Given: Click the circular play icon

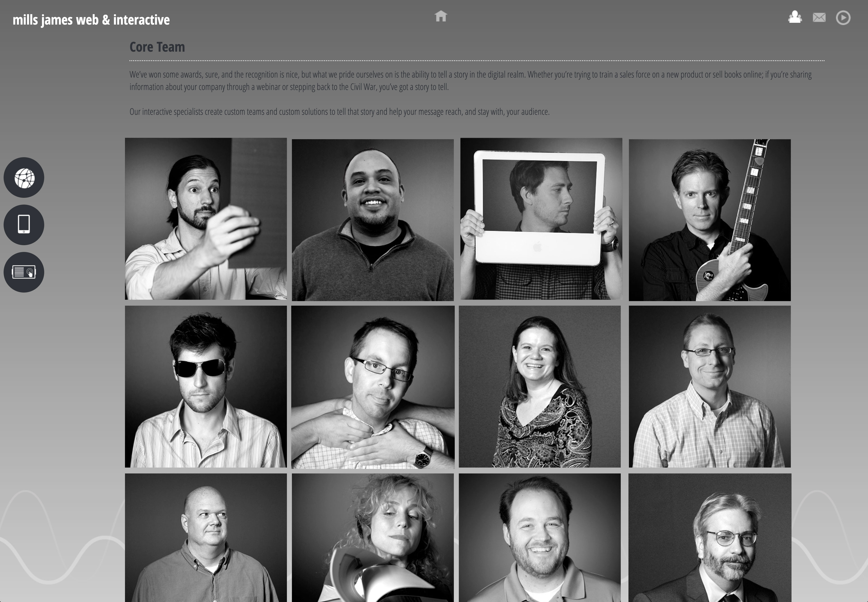Looking at the screenshot, I should 843,18.
